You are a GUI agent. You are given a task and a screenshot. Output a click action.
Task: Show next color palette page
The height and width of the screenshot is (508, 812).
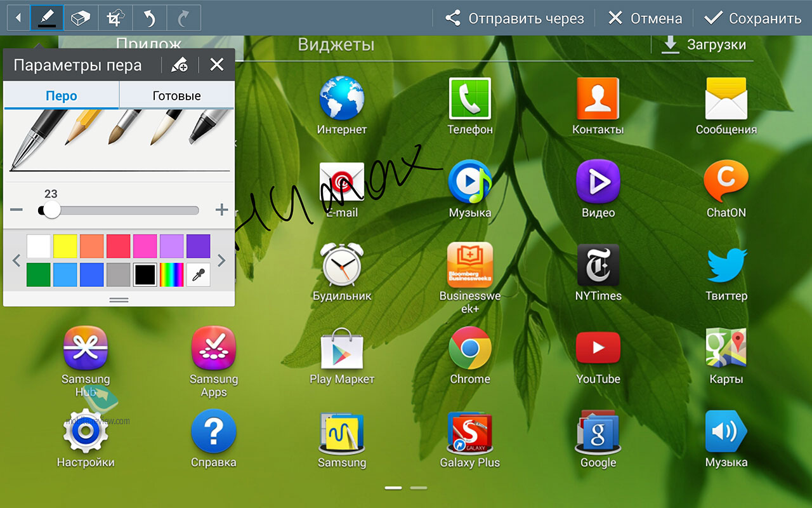221,260
